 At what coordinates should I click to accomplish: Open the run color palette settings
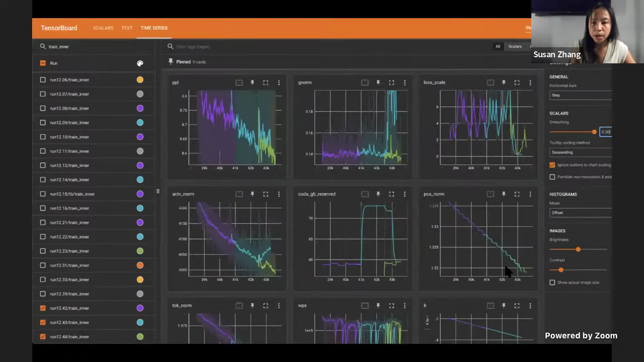tap(140, 63)
